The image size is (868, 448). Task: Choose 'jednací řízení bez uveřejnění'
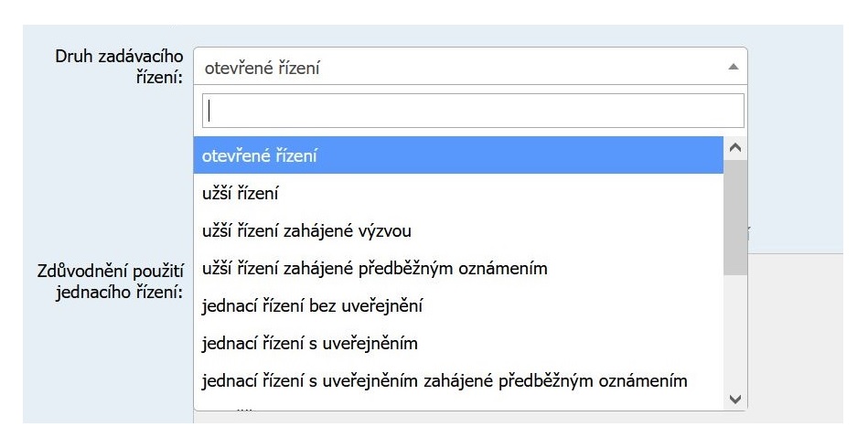tap(457, 305)
